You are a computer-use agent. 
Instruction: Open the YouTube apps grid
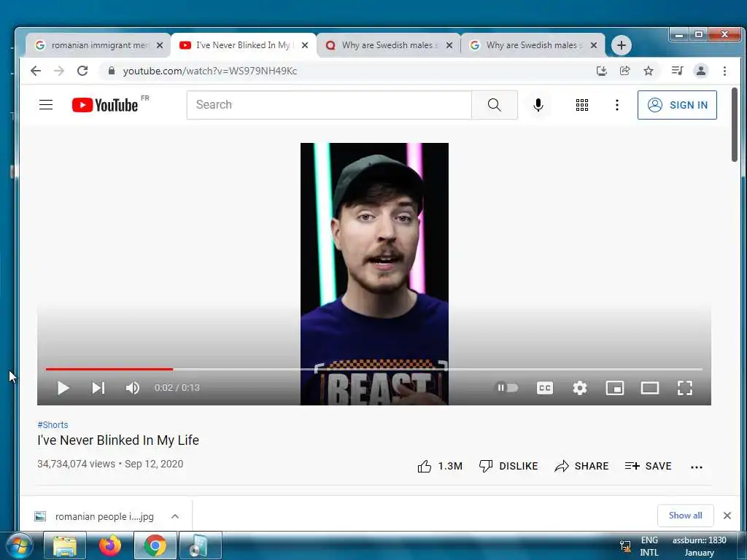pyautogui.click(x=581, y=105)
